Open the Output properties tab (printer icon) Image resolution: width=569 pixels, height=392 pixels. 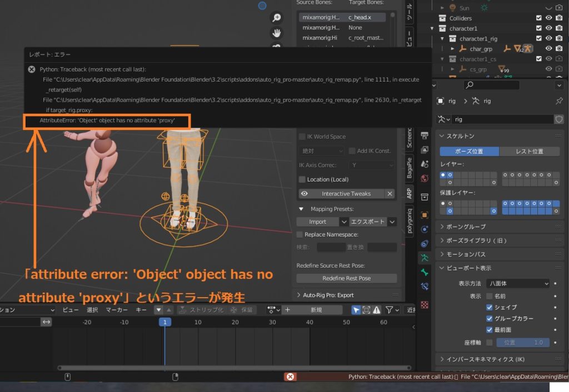425,137
